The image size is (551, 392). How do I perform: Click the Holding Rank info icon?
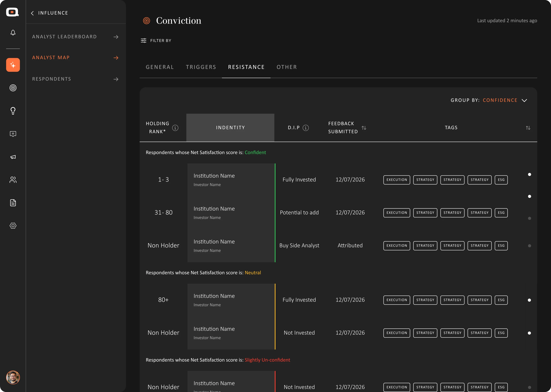tap(175, 128)
